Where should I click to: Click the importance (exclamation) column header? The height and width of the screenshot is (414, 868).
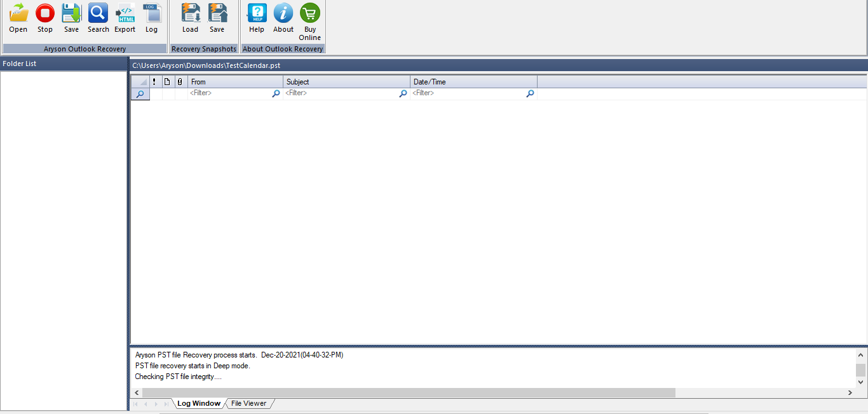tap(155, 82)
